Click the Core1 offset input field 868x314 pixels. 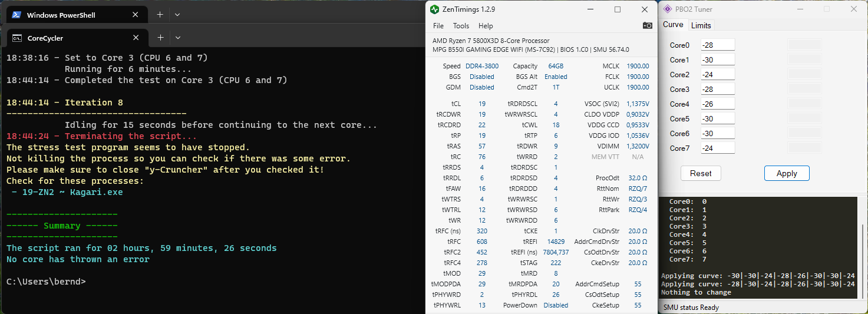tap(718, 60)
